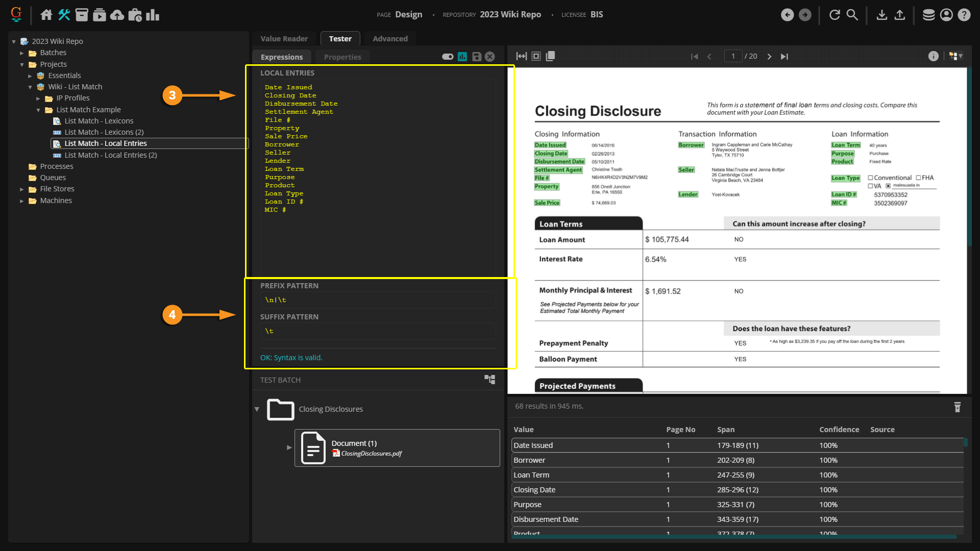Toggle the switch beside Expressions toolbar
The image size is (980, 551).
[x=448, y=57]
